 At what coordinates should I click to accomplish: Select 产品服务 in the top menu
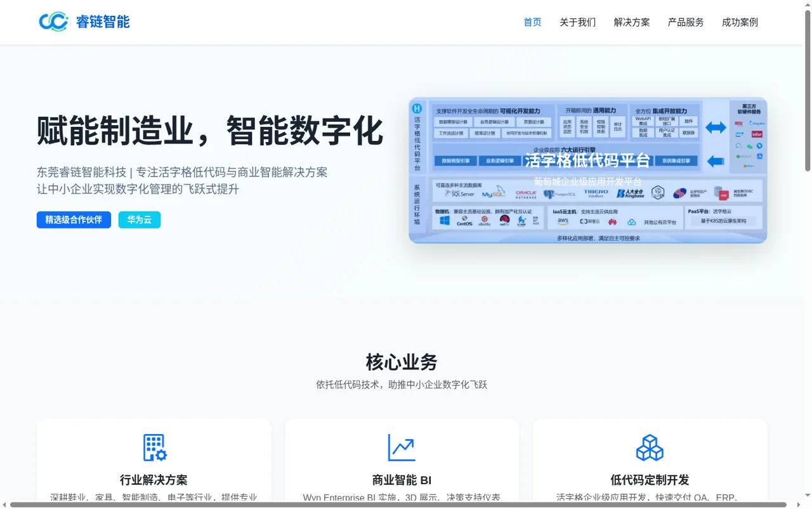coord(686,22)
